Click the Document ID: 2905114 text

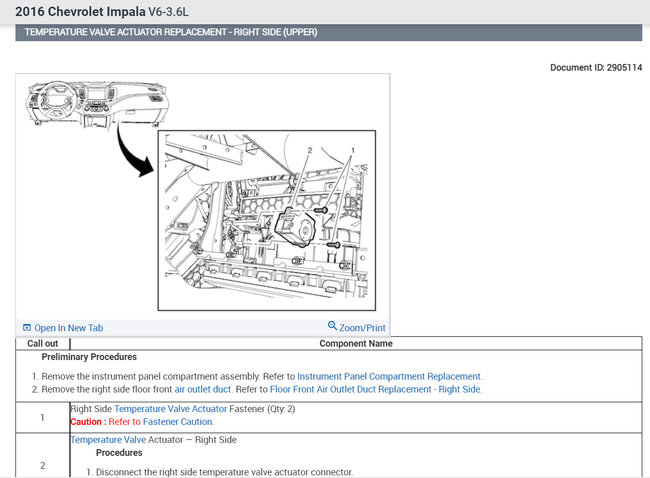click(x=596, y=68)
